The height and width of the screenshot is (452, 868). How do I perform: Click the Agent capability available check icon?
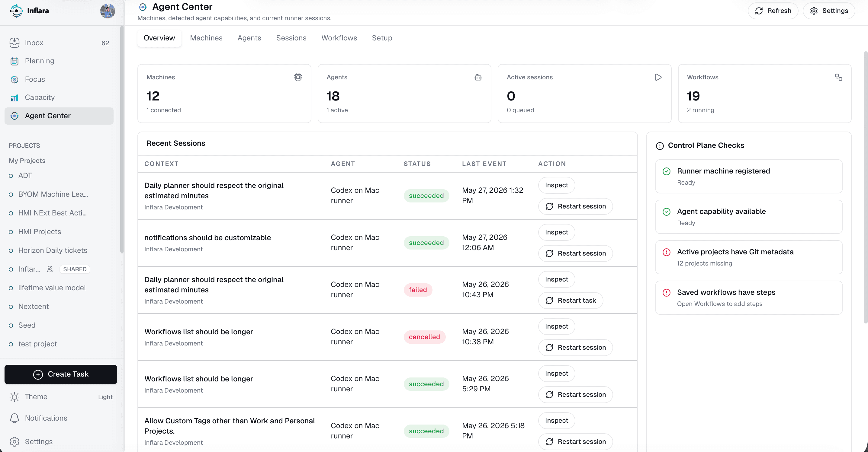point(667,212)
